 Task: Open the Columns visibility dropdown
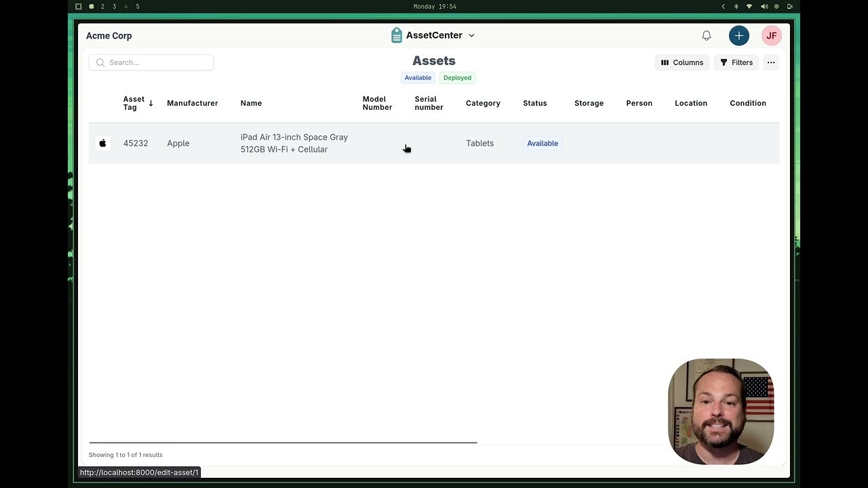tap(682, 62)
